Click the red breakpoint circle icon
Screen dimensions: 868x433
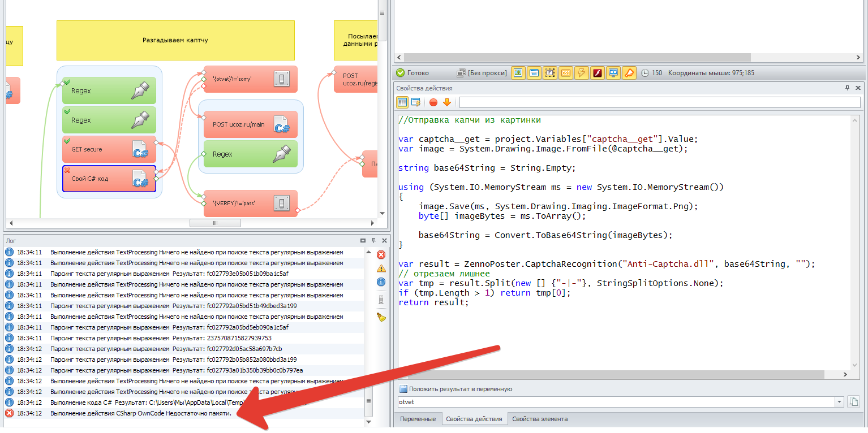pos(433,102)
